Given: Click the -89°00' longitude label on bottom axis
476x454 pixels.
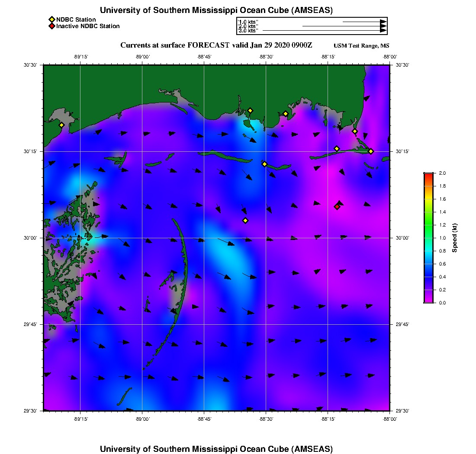Looking at the screenshot, I should coord(142,419).
